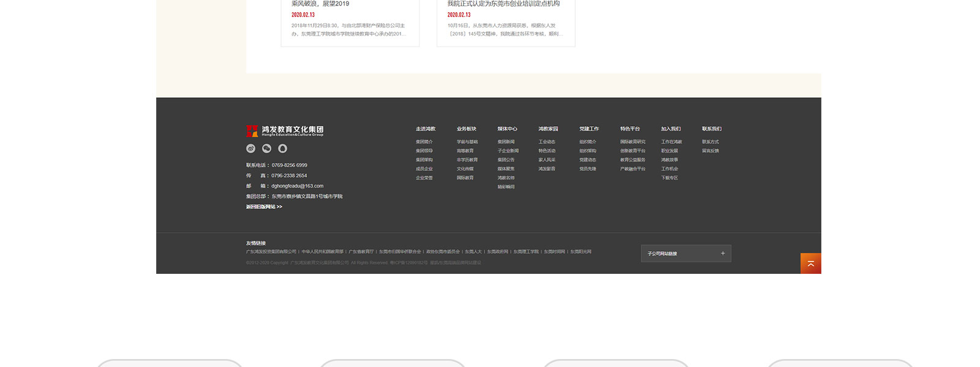Open the 鸿发影音 link
Image resolution: width=980 pixels, height=367 pixels.
(x=547, y=169)
